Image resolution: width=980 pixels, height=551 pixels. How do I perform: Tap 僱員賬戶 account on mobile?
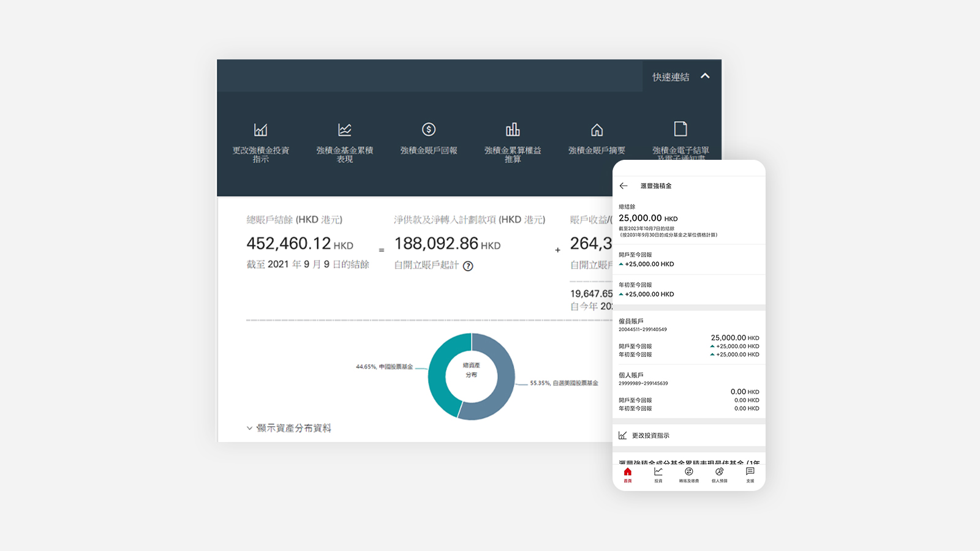pyautogui.click(x=631, y=321)
